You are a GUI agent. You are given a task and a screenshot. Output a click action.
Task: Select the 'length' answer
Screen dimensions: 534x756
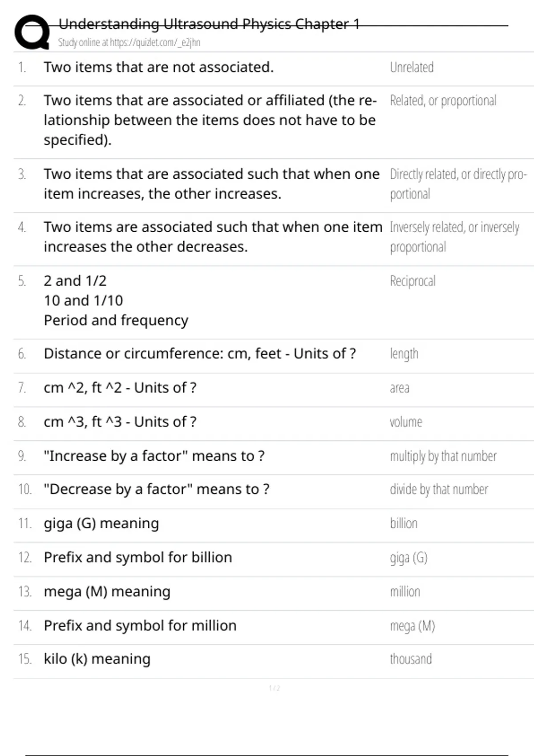tap(404, 354)
